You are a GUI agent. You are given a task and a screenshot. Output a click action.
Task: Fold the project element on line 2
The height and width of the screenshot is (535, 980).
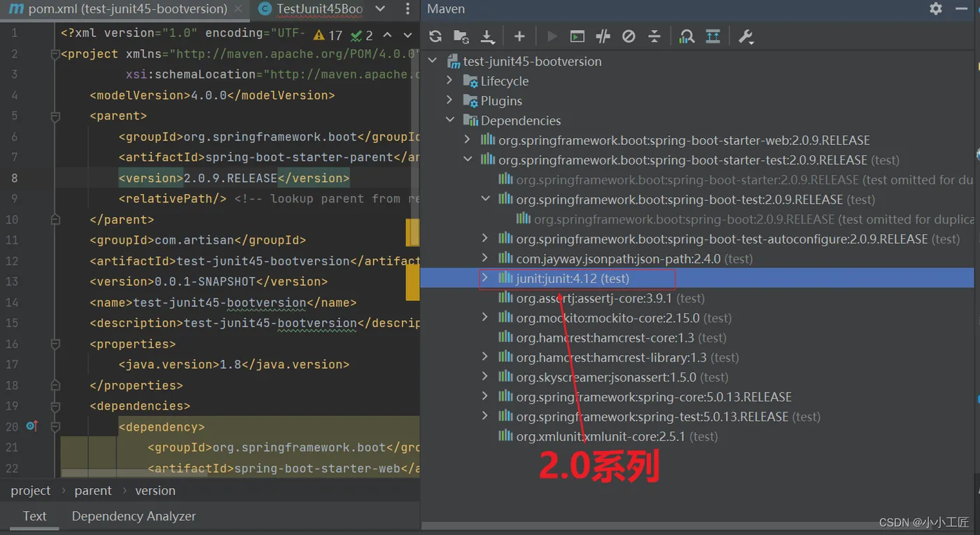(55, 54)
